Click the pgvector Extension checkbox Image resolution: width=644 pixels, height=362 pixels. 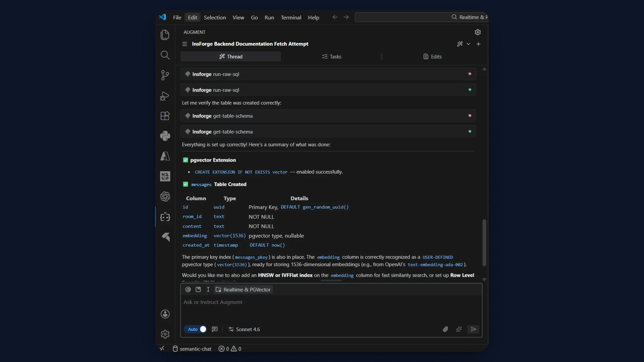(185, 160)
